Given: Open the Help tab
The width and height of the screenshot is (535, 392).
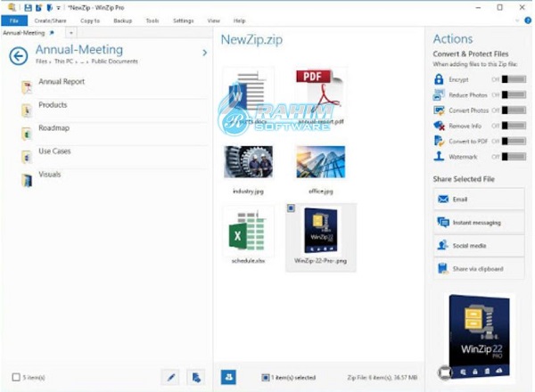Looking at the screenshot, I should tap(240, 20).
